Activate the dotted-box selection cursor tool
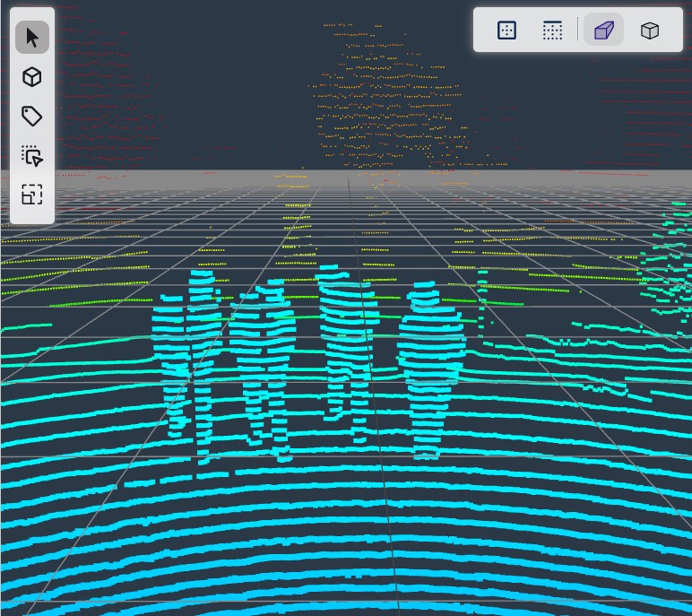Screen dimensions: 692x616 click(x=31, y=155)
